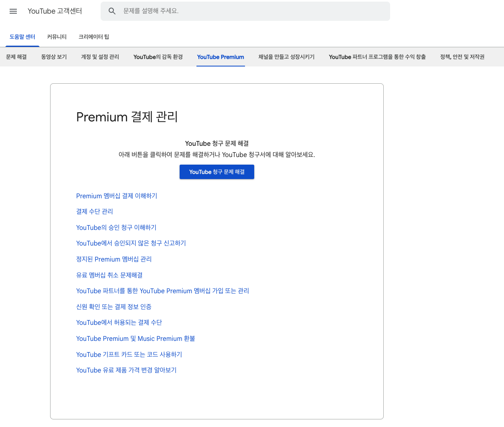This screenshot has height=427, width=504.
Task: Open YouTube의 승인 청구 이해하기 link
Action: tap(116, 228)
